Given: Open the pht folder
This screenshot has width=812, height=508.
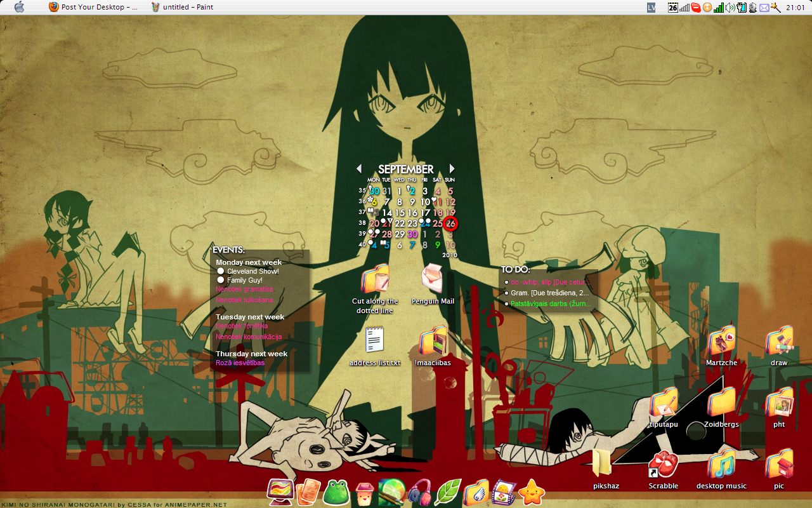Looking at the screenshot, I should [779, 408].
